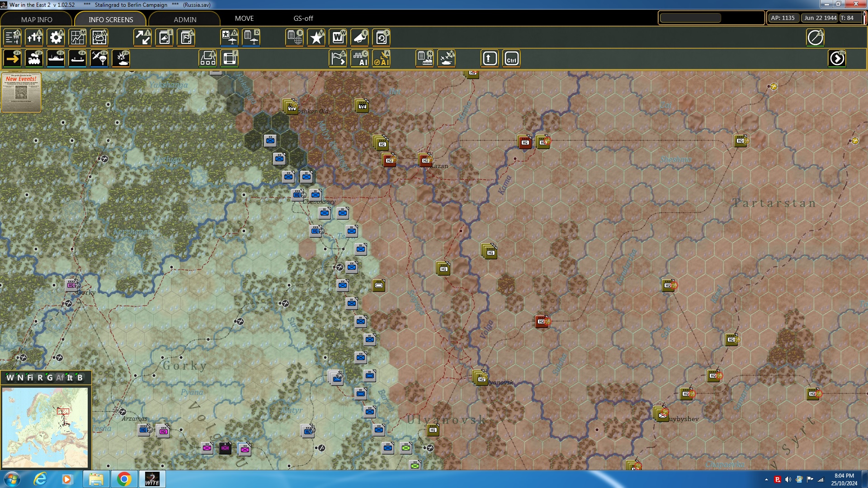The width and height of the screenshot is (868, 488).
Task: Open the megaphone events icon
Action: [x=360, y=38]
